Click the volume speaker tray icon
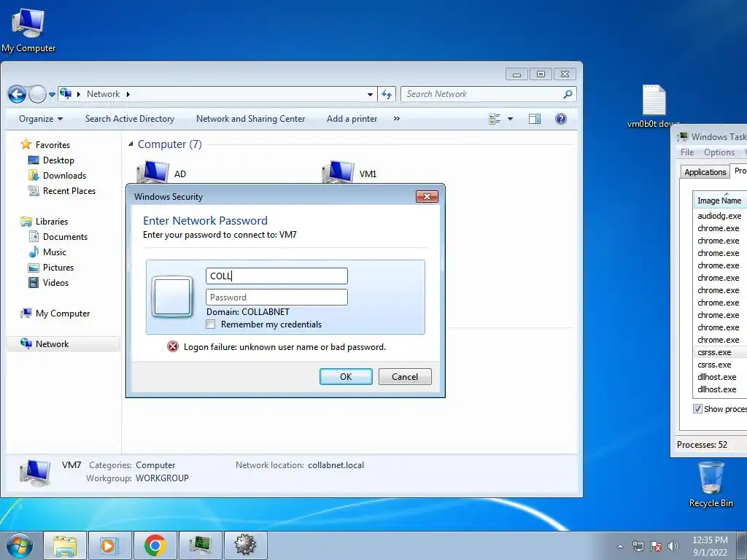747x560 pixels. tap(673, 546)
